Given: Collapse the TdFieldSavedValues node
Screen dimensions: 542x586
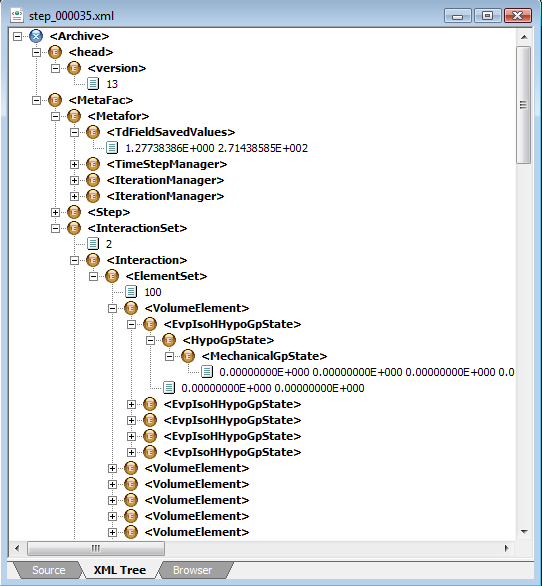Looking at the screenshot, I should (x=74, y=132).
